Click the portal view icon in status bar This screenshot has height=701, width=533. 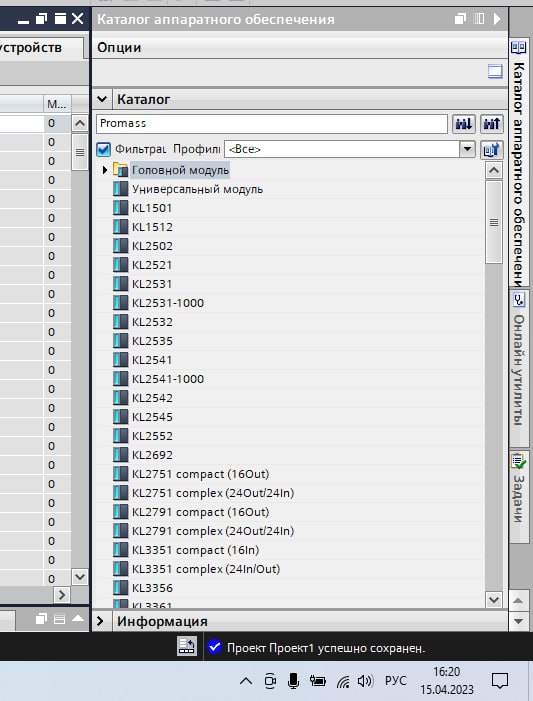coord(186,646)
